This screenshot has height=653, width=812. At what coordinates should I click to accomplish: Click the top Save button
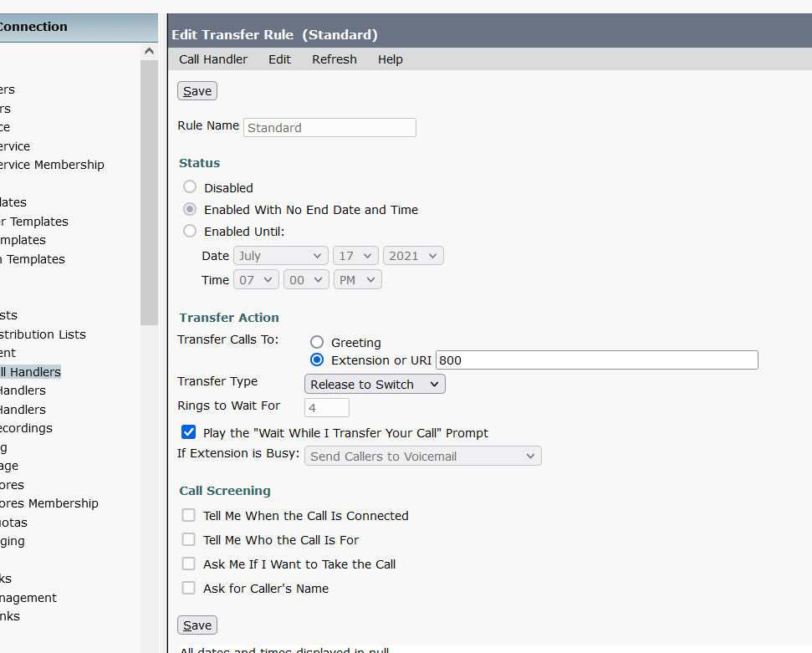click(197, 90)
